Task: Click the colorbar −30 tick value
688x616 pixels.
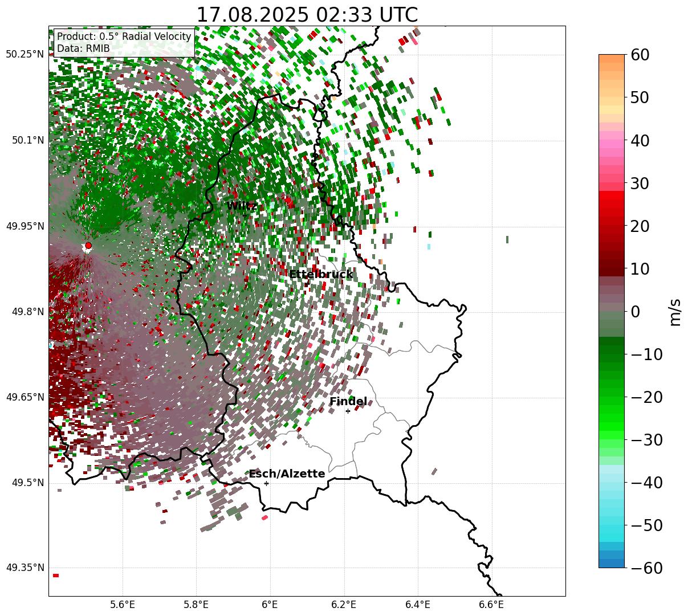Action: 646,440
